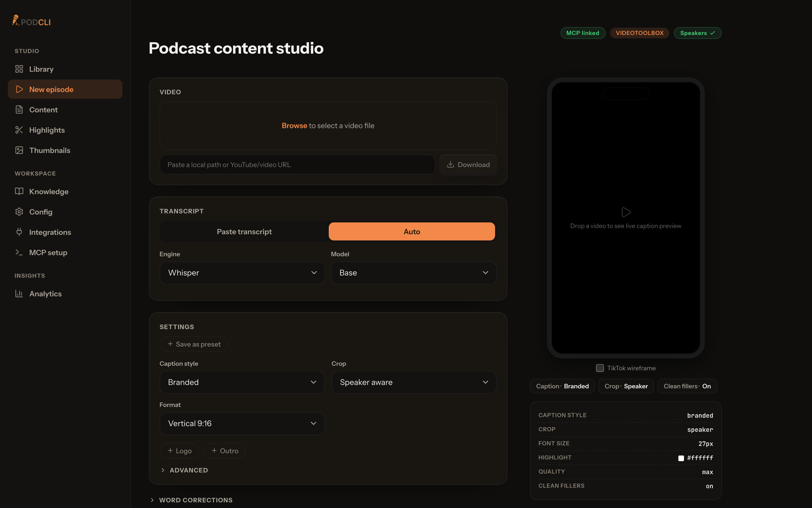Click the white highlight color swatch
This screenshot has width=812, height=508.
681,458
